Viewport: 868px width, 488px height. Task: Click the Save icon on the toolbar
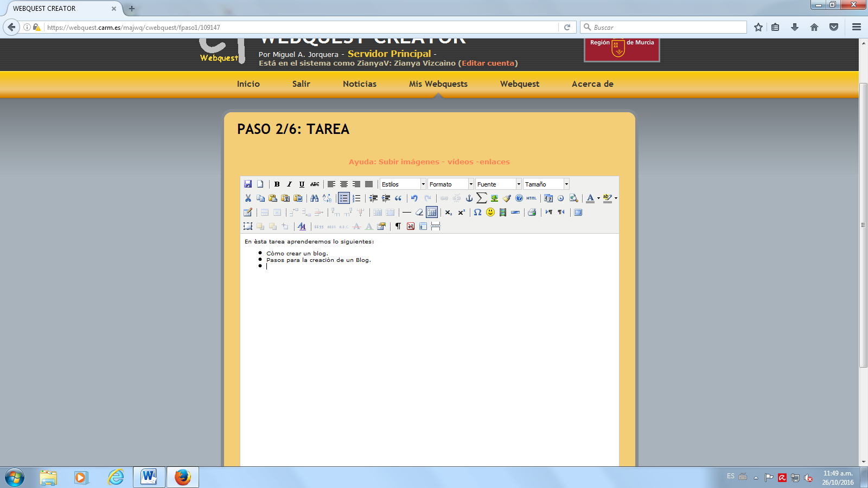(248, 184)
